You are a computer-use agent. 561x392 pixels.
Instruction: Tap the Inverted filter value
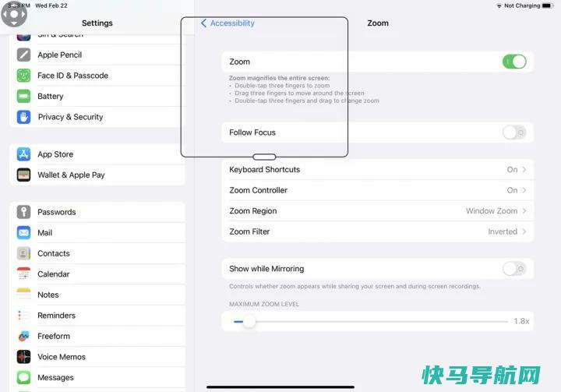[503, 231]
